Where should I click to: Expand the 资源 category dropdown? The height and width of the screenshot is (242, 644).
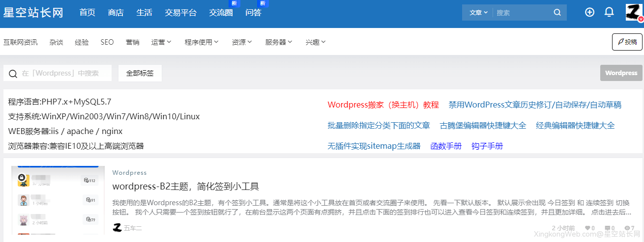(242, 42)
